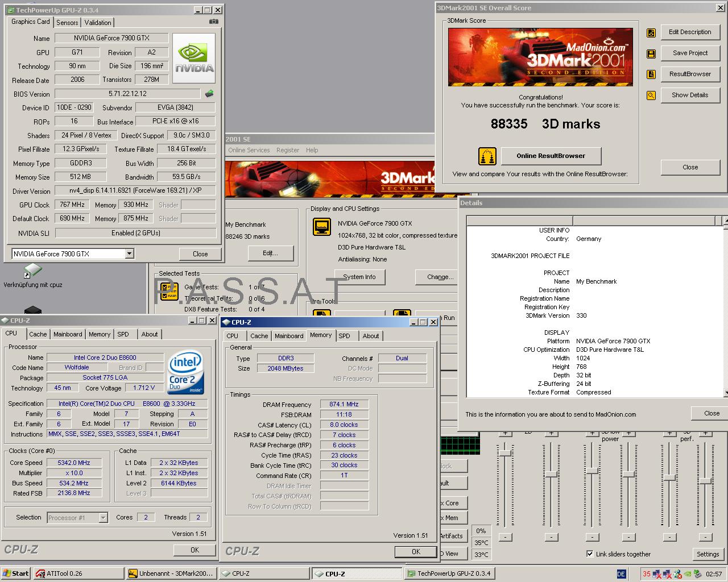Switch to the Validation tab in GPU-Z
The width and height of the screenshot is (728, 582).
[x=98, y=22]
